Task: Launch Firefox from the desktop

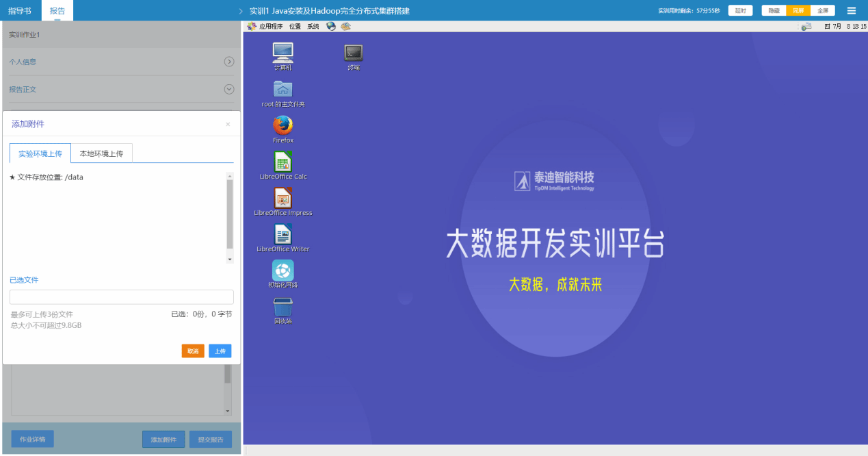Action: coord(283,129)
